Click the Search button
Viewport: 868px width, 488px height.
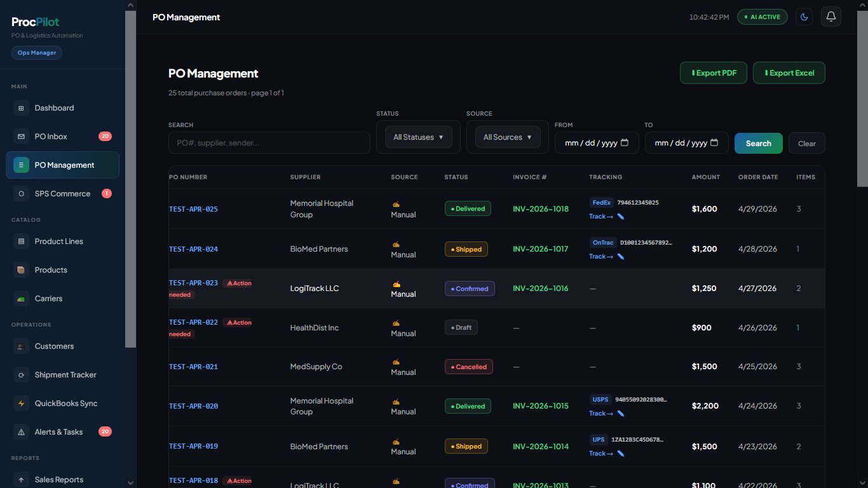click(758, 143)
